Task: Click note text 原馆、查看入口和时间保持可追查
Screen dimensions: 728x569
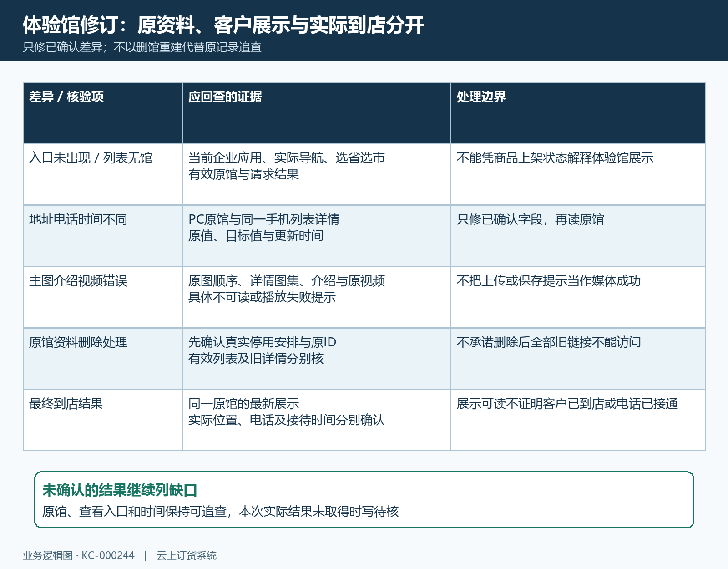Action: click(x=134, y=512)
